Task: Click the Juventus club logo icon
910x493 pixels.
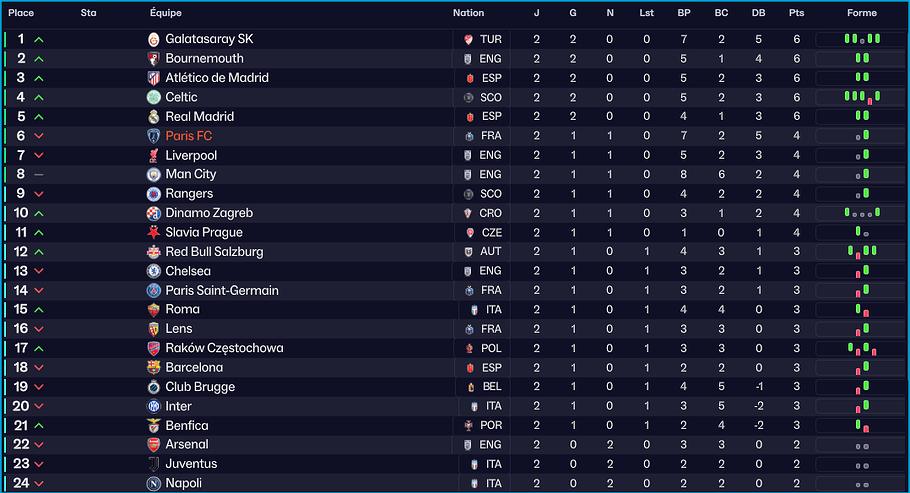Action: click(x=154, y=464)
